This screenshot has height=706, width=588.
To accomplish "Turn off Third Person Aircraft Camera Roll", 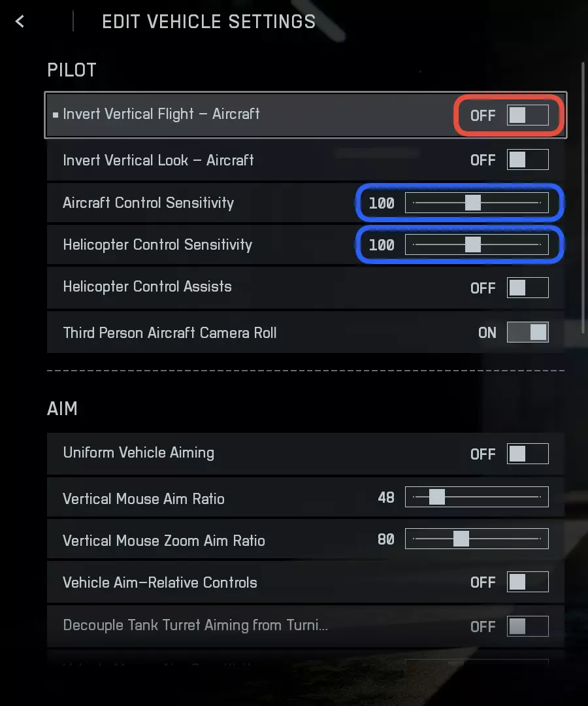I will point(527,333).
